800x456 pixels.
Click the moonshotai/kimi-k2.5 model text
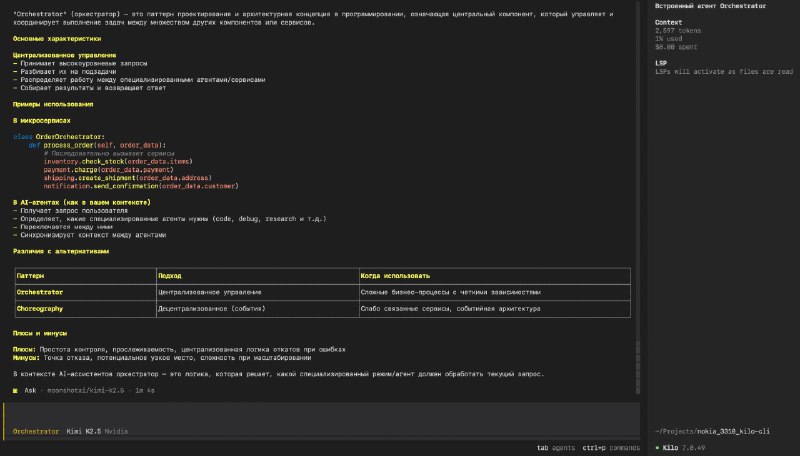click(x=85, y=391)
